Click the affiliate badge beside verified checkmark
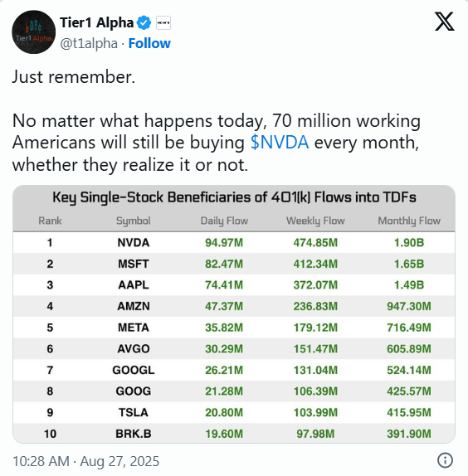The image size is (468, 476). coord(163,22)
